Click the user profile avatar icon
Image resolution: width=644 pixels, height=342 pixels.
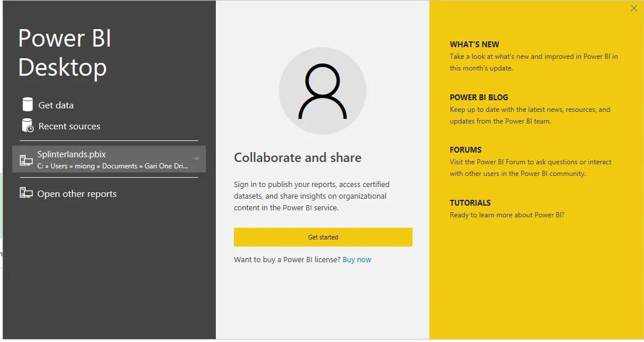[323, 91]
